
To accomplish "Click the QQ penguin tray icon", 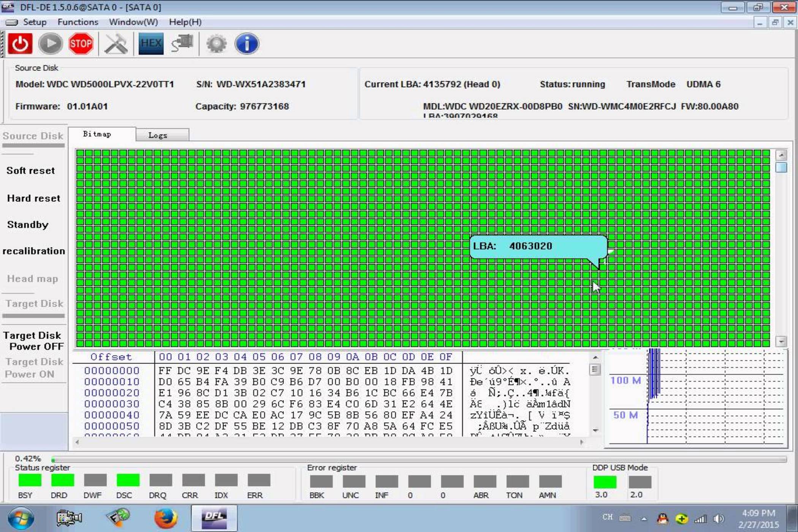I will [x=662, y=519].
